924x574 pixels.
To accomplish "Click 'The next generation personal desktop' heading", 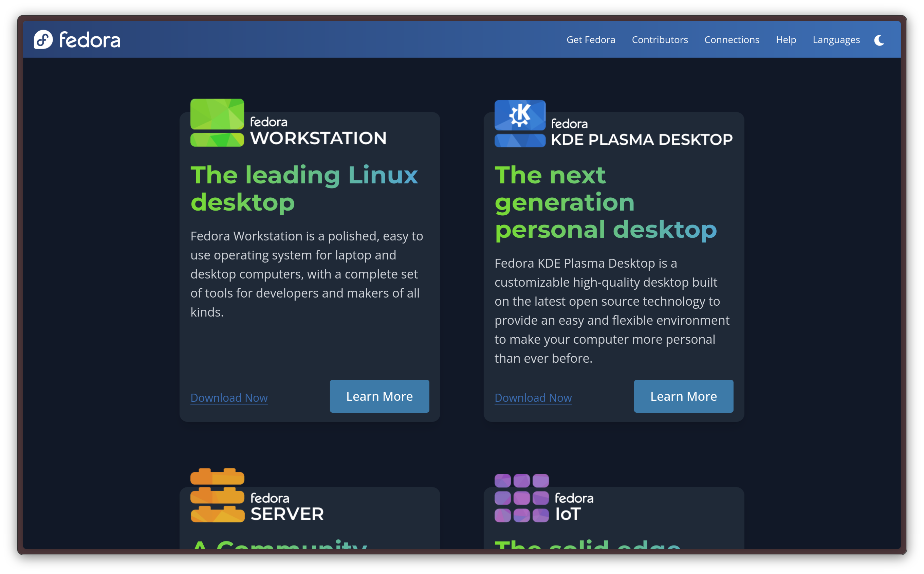I will pyautogui.click(x=605, y=202).
